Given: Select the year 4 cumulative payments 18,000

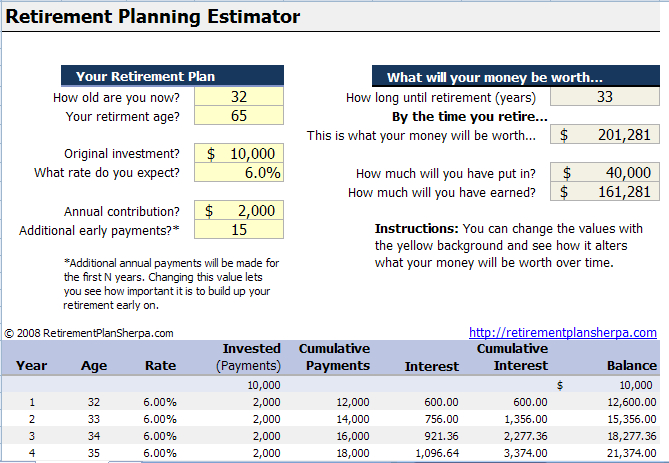Looking at the screenshot, I should (x=353, y=453).
